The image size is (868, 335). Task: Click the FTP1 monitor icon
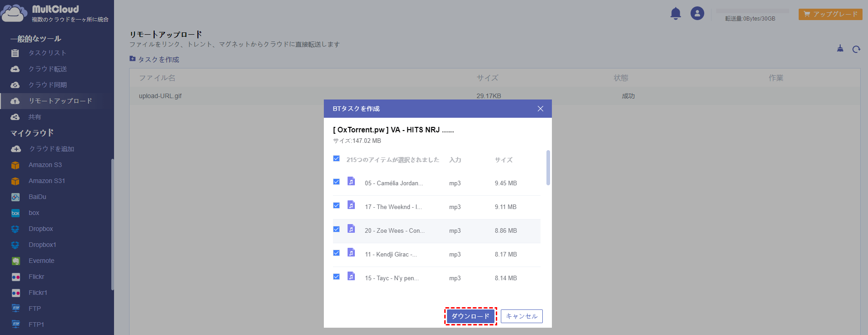(x=16, y=325)
